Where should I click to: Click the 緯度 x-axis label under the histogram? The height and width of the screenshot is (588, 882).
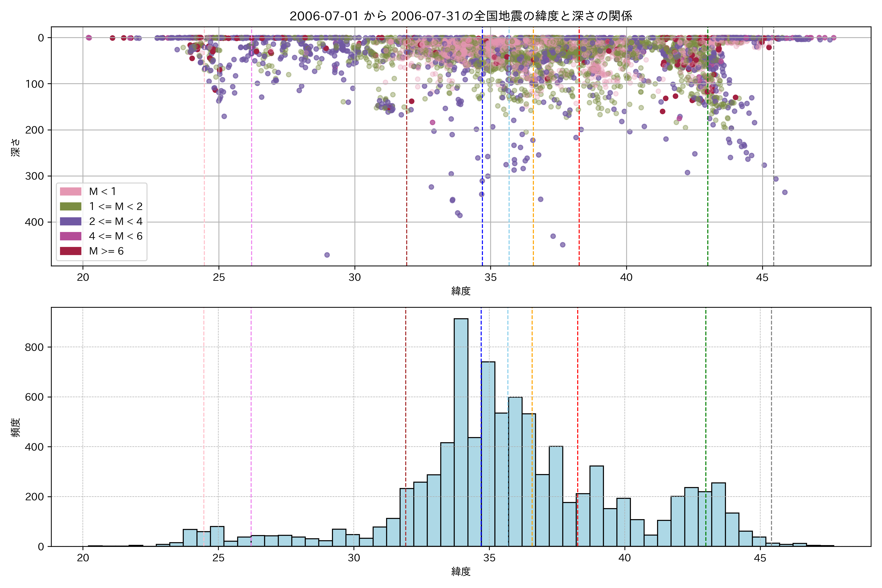coord(461,572)
